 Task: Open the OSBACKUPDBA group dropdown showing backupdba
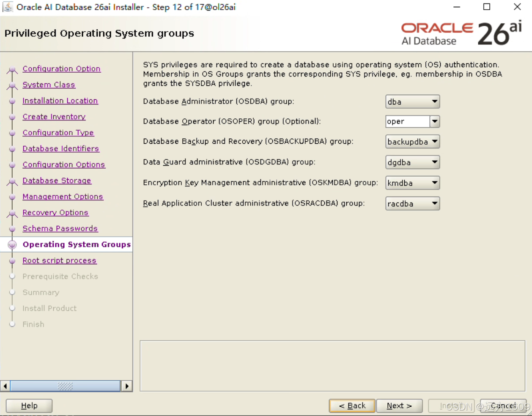(x=413, y=142)
